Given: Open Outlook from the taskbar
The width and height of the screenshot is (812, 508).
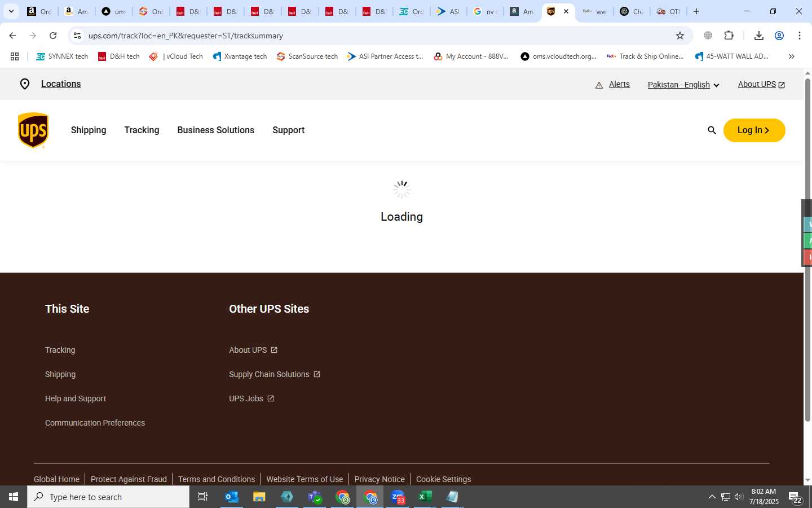Looking at the screenshot, I should 232,497.
